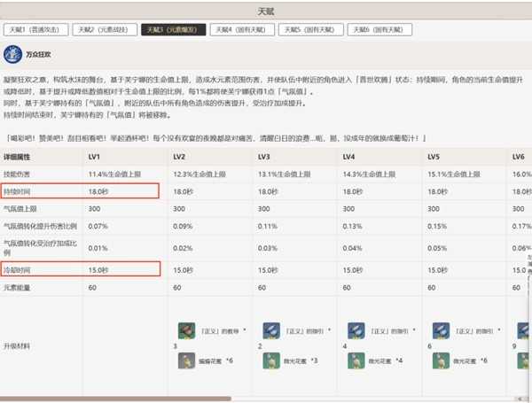The height and width of the screenshot is (403, 532).
Task: Click the horizontal scrollbar below the table
Action: click(115, 398)
